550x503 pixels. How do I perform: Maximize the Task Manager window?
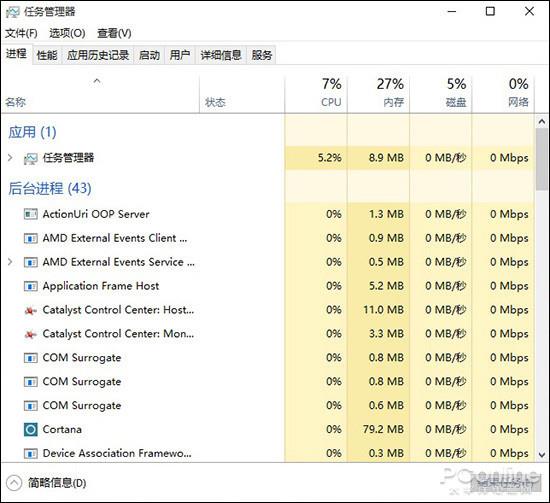(x=490, y=12)
